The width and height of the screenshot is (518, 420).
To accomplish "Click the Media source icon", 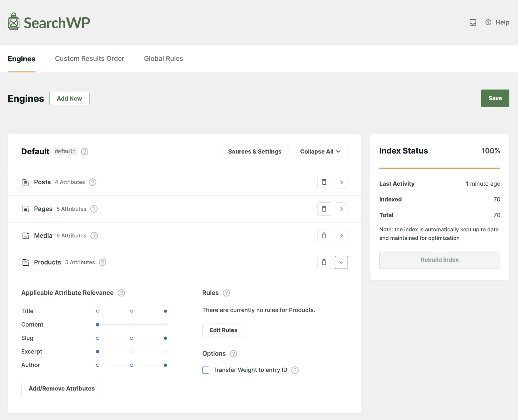I will pos(26,236).
